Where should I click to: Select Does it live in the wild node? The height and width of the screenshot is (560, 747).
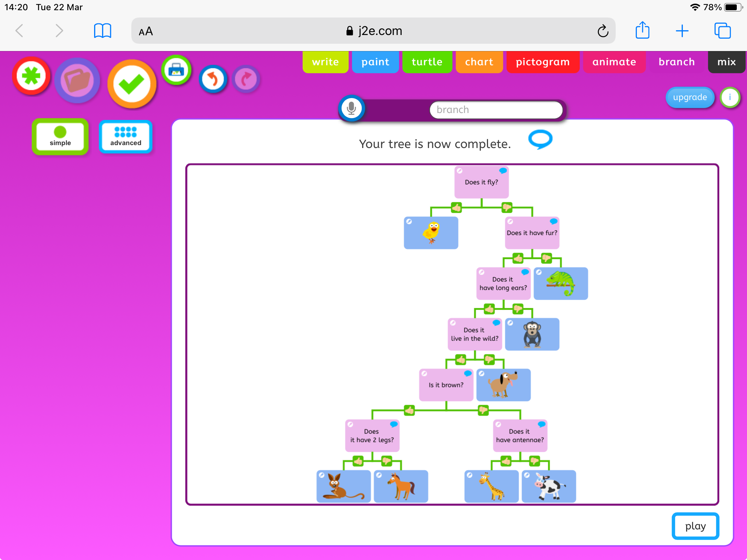pyautogui.click(x=475, y=334)
